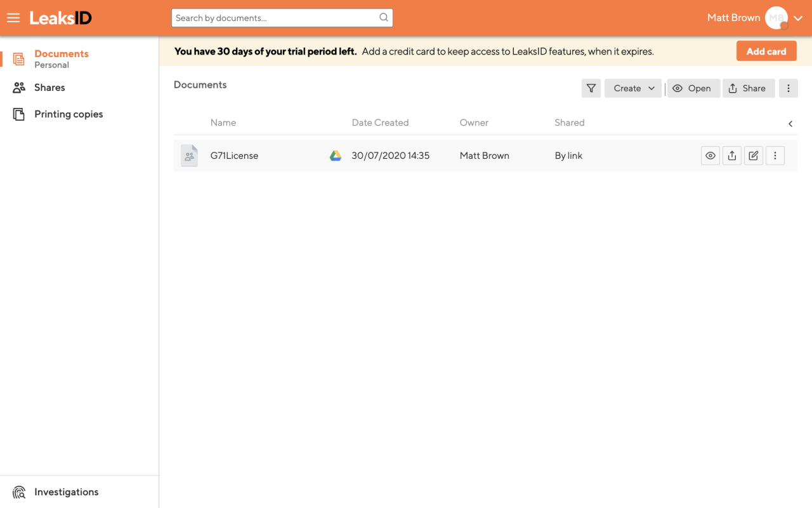Screen dimensions: 812x508
Task: Click the 30/07/2020 14:35 date cell
Action: click(391, 156)
